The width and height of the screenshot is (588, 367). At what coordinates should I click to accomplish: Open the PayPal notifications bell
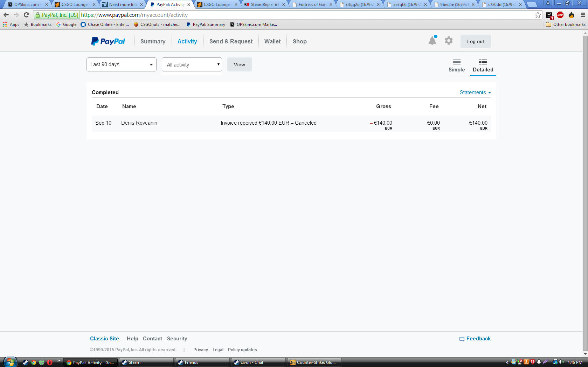click(x=432, y=41)
